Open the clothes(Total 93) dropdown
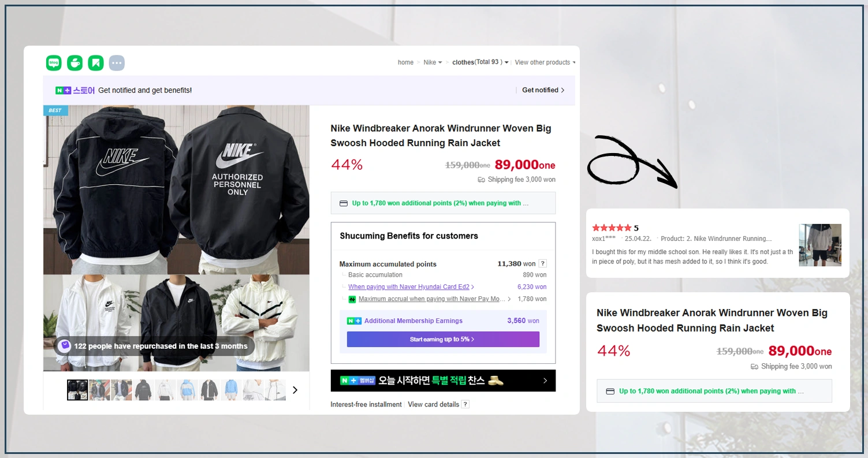 (479, 62)
